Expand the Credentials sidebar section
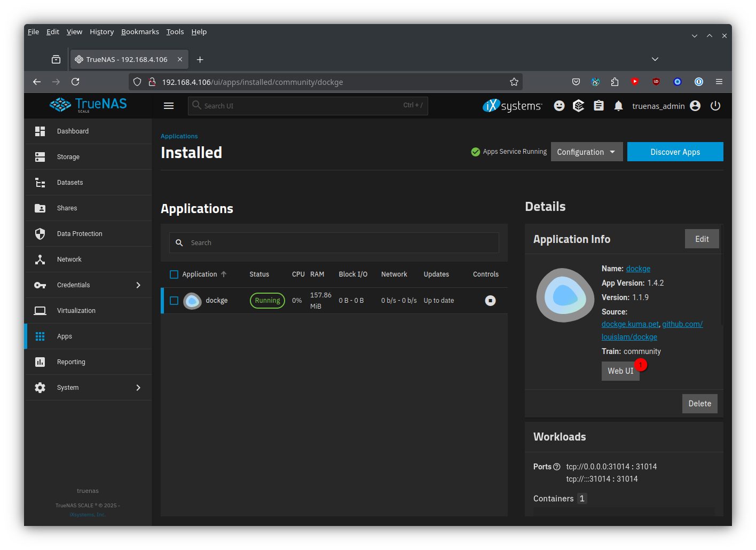Image resolution: width=756 pixels, height=550 pixels. 138,285
